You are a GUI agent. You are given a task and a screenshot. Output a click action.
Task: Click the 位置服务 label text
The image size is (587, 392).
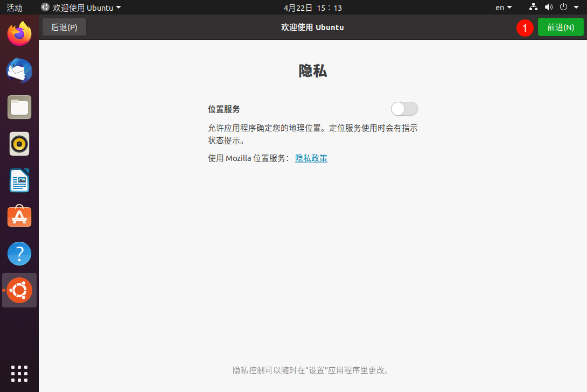click(224, 109)
